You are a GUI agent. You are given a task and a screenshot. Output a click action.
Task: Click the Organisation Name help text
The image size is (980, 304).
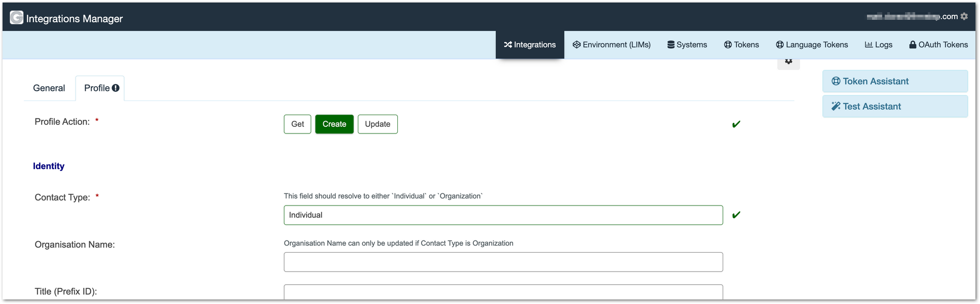(398, 243)
